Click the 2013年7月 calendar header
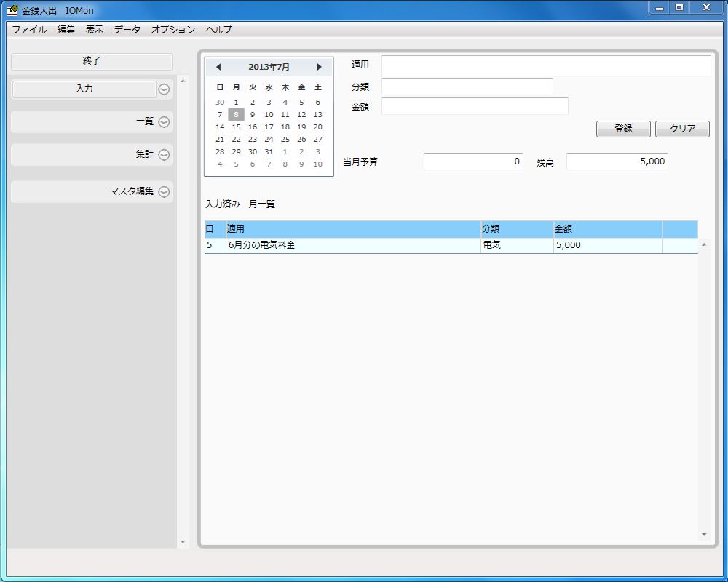728x582 pixels. pos(269,68)
